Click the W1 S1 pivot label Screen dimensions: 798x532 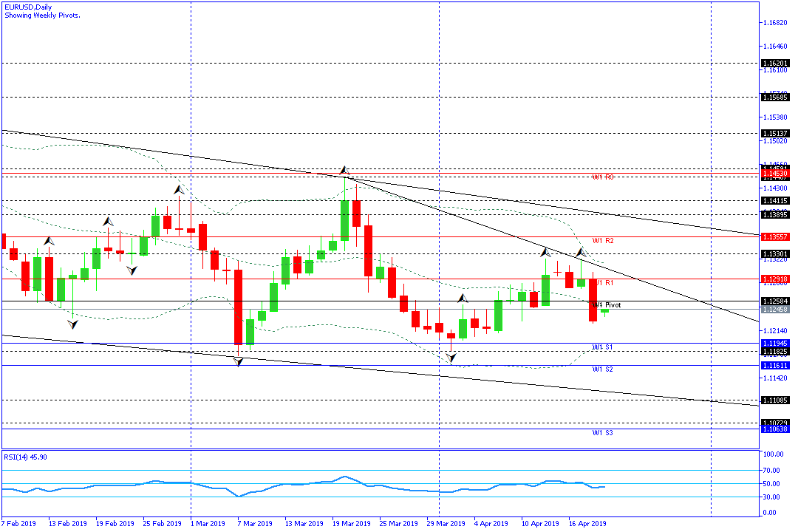click(603, 347)
